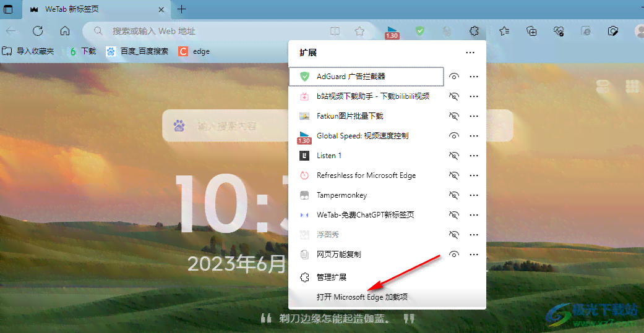Open the 下载 bookmark

[x=82, y=51]
